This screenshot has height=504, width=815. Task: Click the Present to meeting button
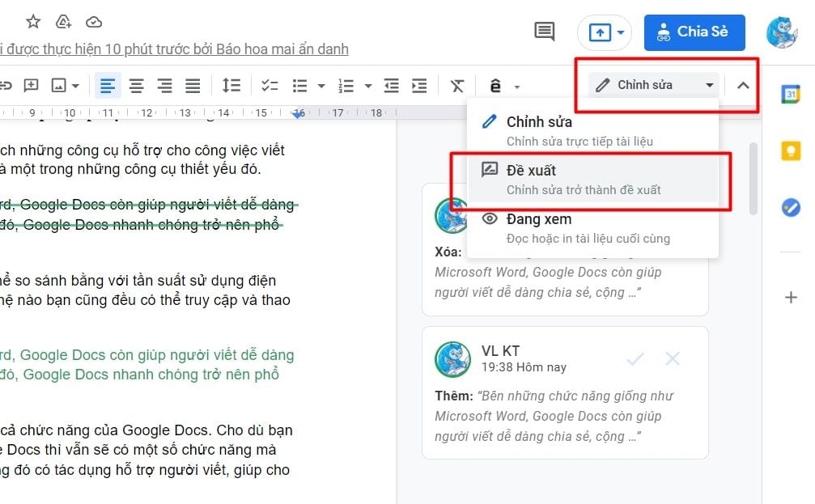(600, 32)
